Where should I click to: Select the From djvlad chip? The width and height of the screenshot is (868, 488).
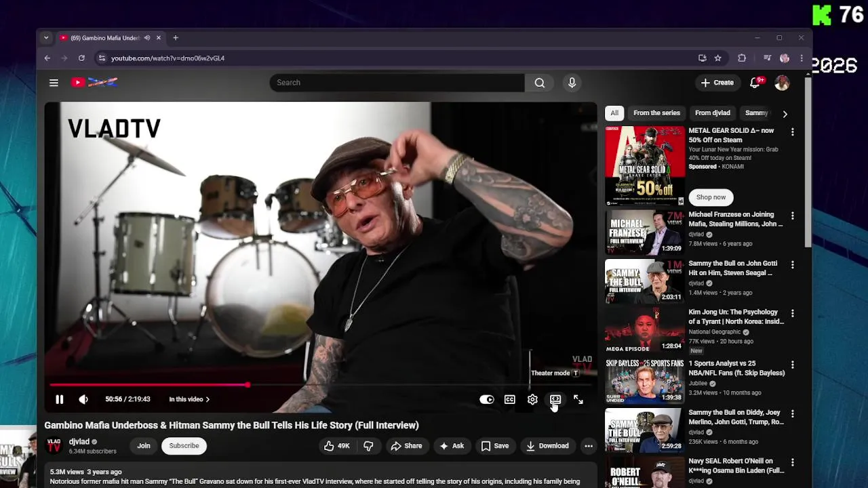[x=713, y=113]
